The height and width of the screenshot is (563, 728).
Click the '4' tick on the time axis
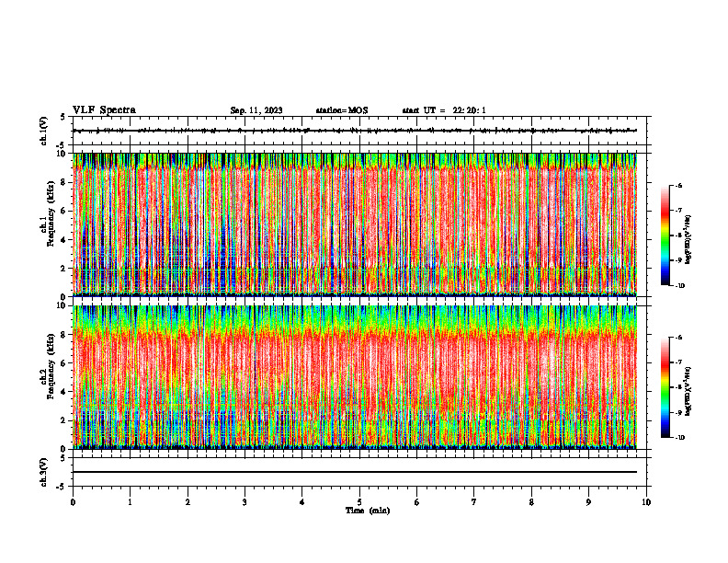302,502
